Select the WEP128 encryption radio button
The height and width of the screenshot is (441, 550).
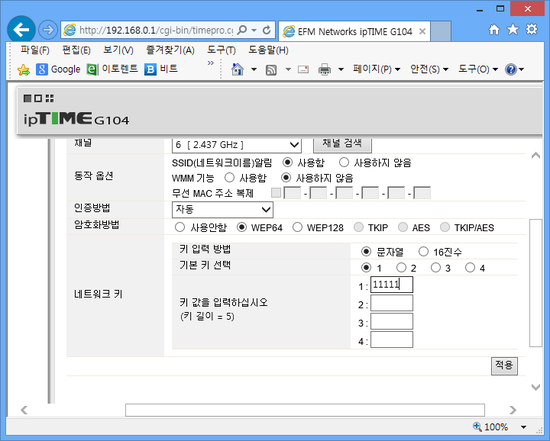click(297, 227)
